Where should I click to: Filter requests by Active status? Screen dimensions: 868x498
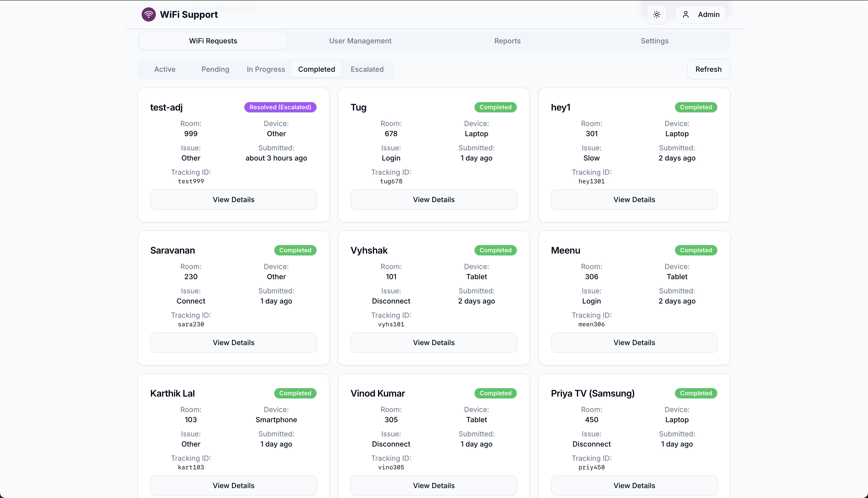point(165,69)
